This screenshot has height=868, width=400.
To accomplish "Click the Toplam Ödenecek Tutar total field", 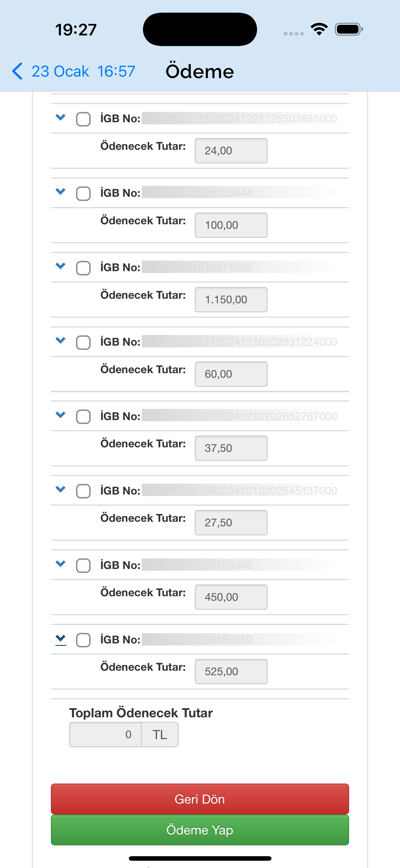I will click(x=105, y=735).
